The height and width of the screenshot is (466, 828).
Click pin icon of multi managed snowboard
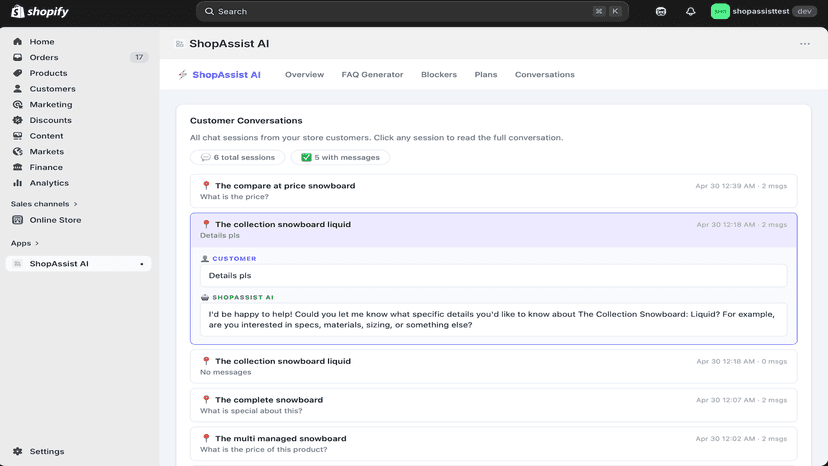[x=206, y=439]
